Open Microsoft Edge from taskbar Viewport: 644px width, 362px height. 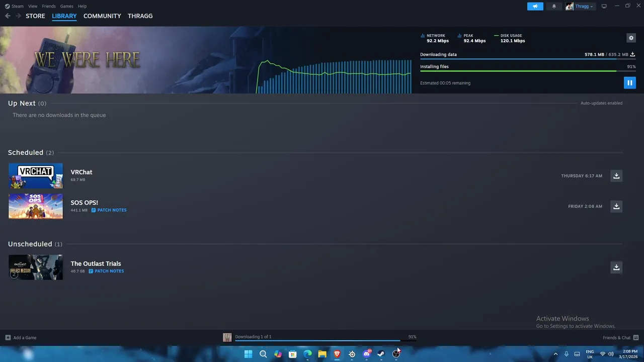(307, 354)
